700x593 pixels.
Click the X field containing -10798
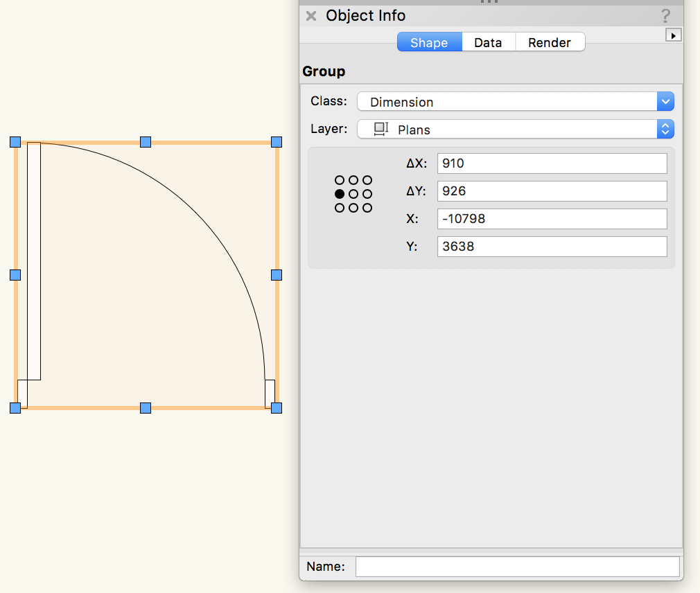coord(552,219)
